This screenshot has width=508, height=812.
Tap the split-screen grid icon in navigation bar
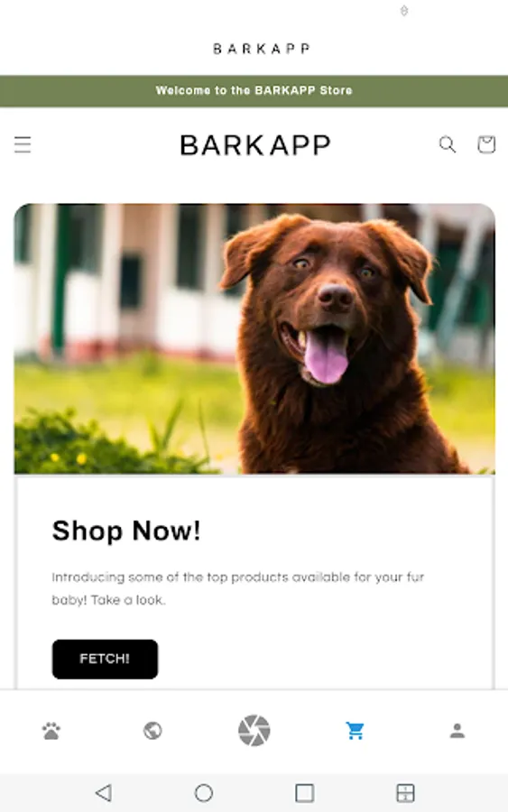pos(405,792)
